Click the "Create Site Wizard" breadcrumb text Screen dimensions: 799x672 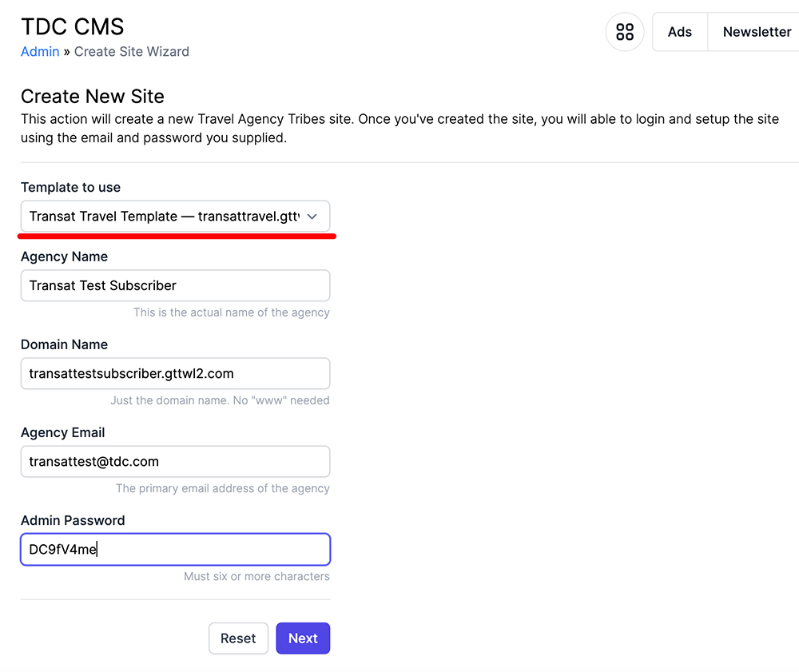click(x=132, y=52)
